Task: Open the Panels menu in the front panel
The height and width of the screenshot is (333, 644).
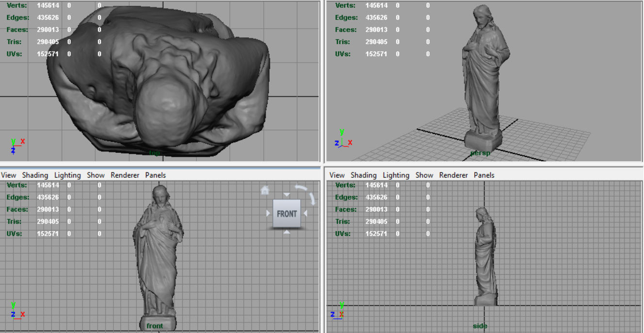Action: 155,175
